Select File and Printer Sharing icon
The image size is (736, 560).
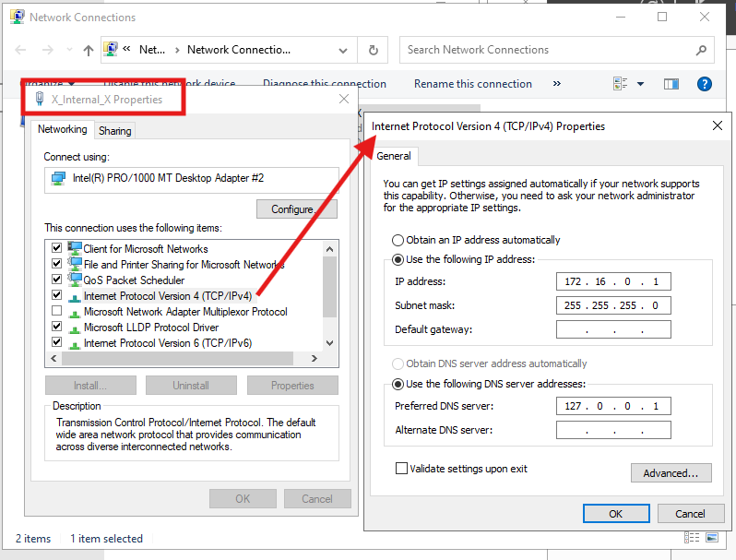click(x=74, y=264)
